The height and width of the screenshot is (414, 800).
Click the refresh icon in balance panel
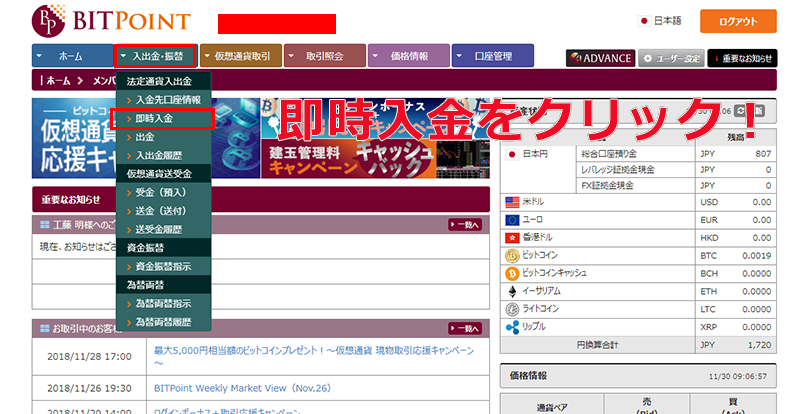pyautogui.click(x=740, y=111)
